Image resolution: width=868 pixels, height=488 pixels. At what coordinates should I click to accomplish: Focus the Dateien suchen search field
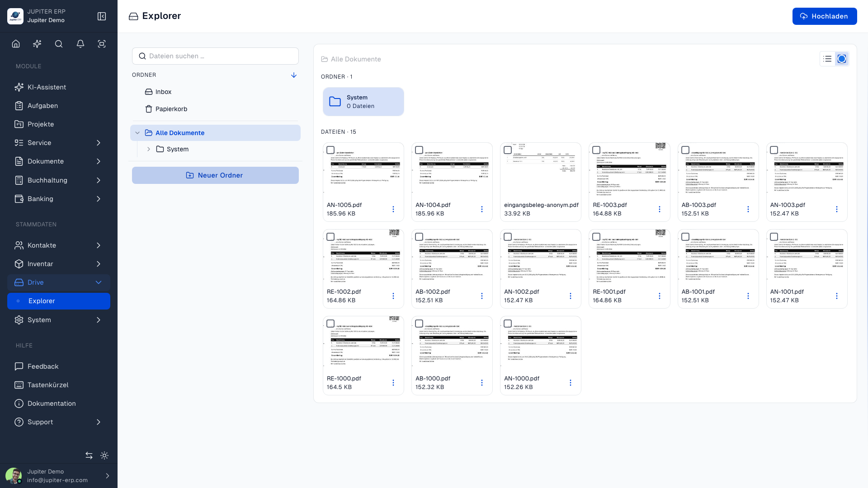tap(215, 56)
